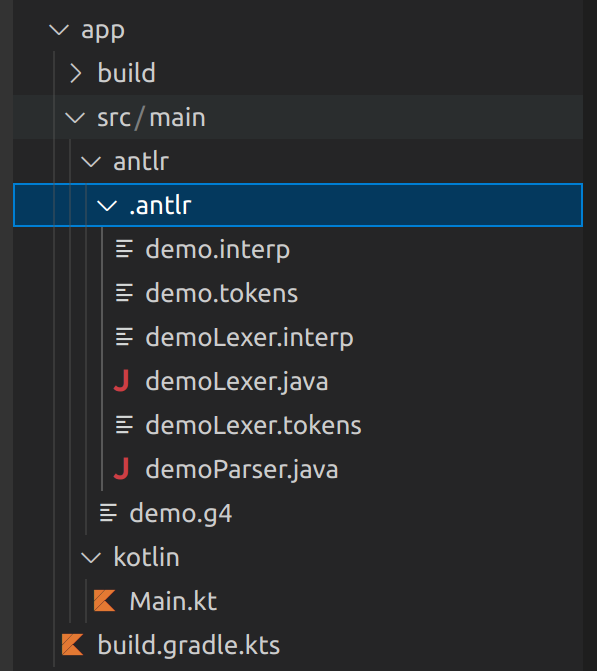The height and width of the screenshot is (671, 597).
Task: Collapse the app folder chevron
Action: pos(59,30)
